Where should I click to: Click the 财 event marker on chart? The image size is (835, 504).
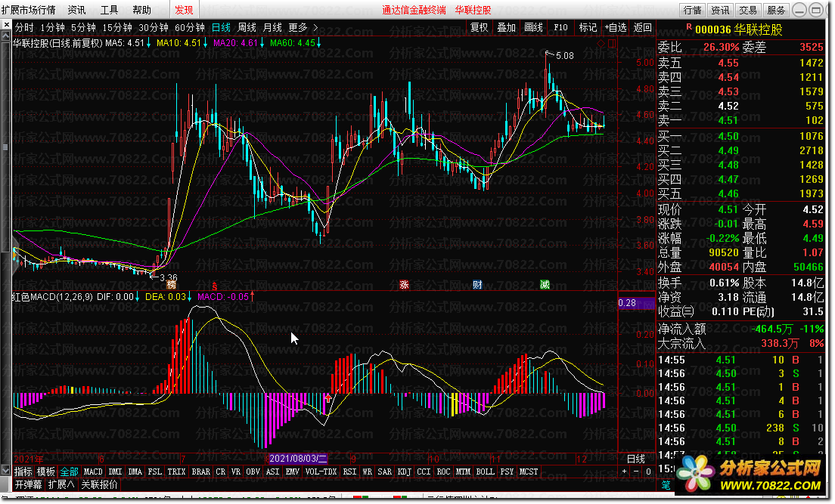[477, 285]
